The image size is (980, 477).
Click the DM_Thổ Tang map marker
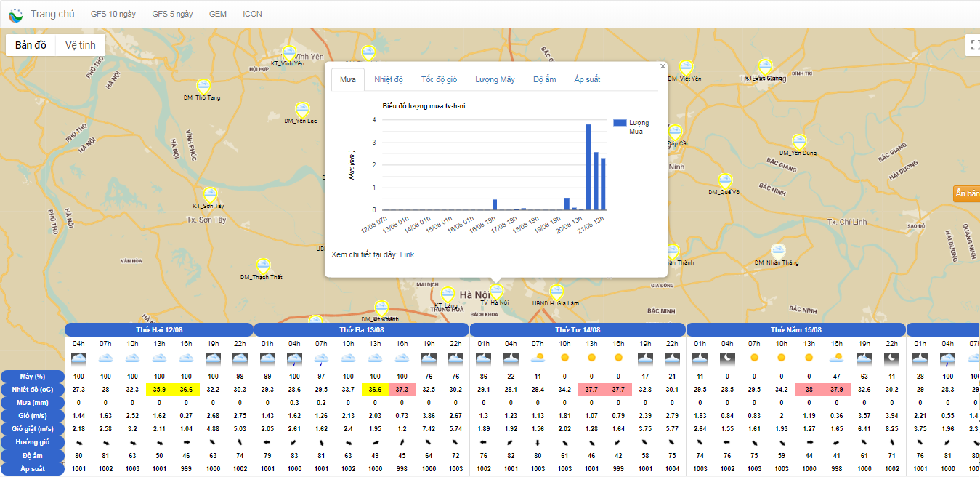point(203,87)
